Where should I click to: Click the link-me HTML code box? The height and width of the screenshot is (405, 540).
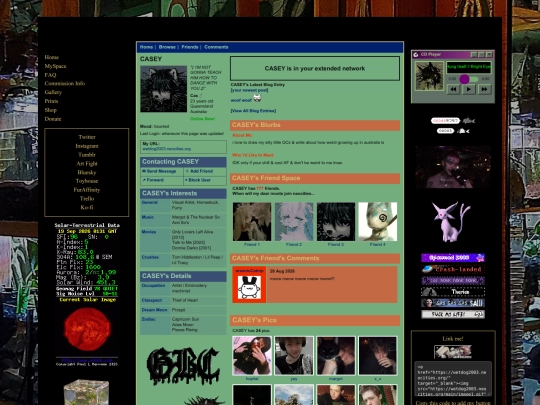[453, 379]
